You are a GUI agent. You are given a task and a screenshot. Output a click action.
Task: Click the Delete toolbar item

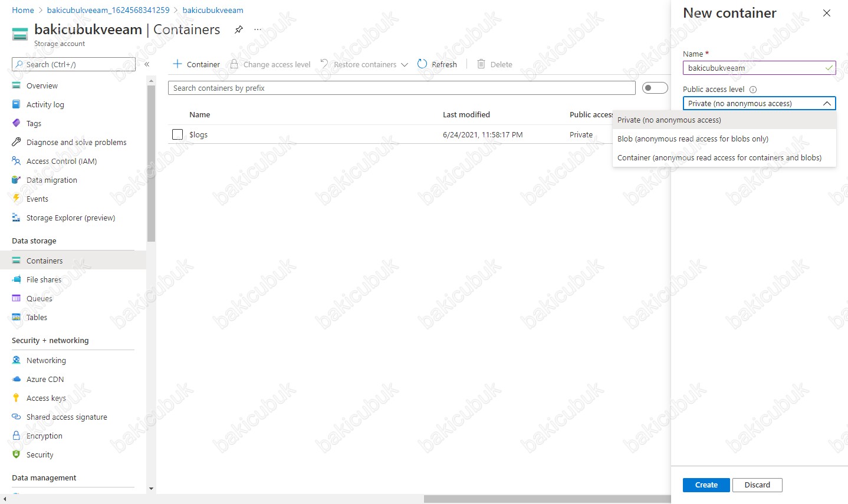pyautogui.click(x=495, y=64)
